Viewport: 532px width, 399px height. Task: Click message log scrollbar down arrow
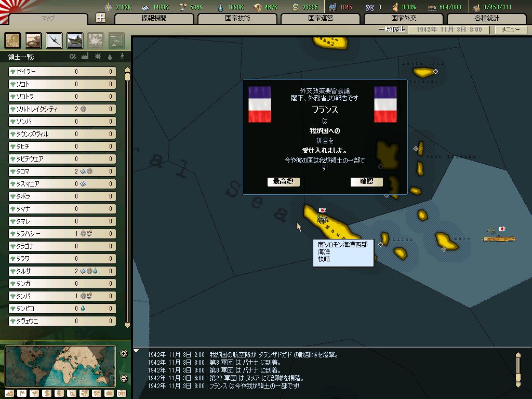(x=518, y=384)
